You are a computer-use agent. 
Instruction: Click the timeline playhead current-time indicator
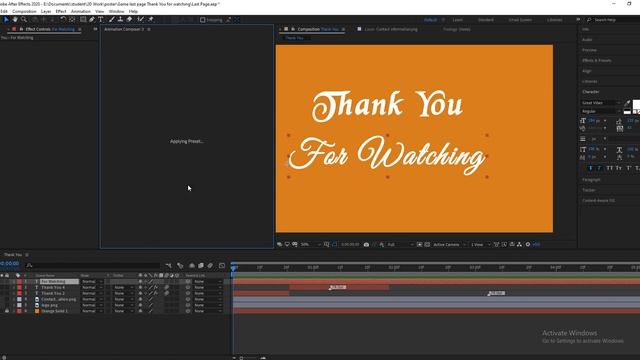[233, 268]
